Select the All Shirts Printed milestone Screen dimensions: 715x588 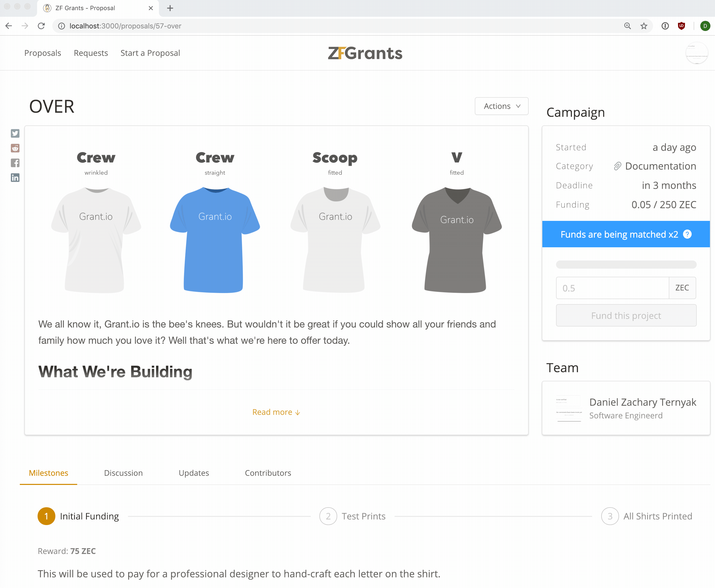[646, 516]
